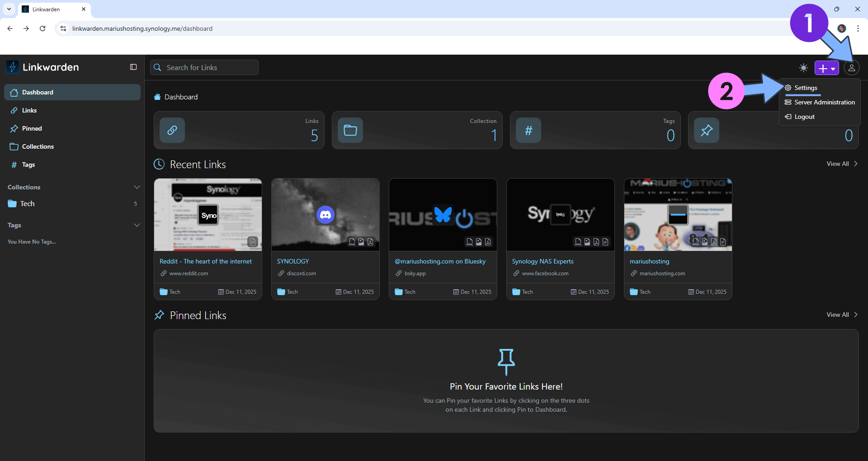This screenshot has width=868, height=461.
Task: Click View All beside Pinned Links
Action: click(841, 315)
